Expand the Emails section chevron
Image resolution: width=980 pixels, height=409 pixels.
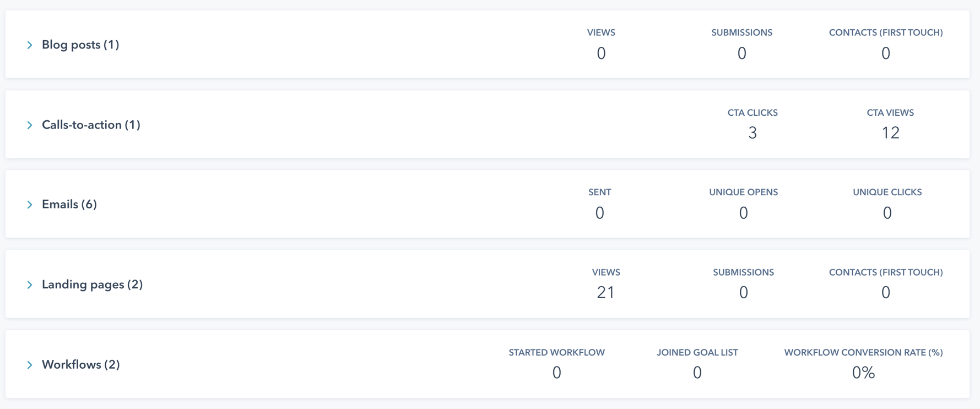(x=30, y=204)
